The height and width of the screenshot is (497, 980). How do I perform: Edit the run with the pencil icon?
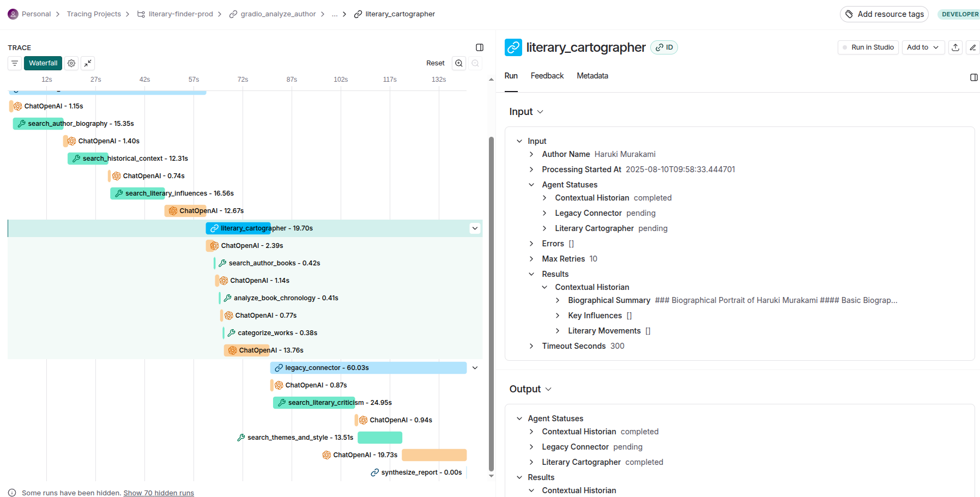[973, 47]
